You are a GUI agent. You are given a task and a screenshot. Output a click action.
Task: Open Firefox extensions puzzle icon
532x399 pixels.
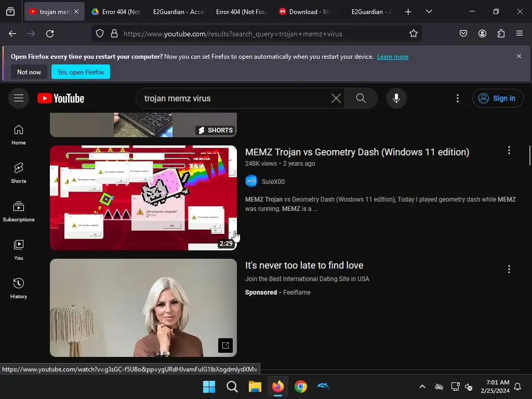coord(501,34)
